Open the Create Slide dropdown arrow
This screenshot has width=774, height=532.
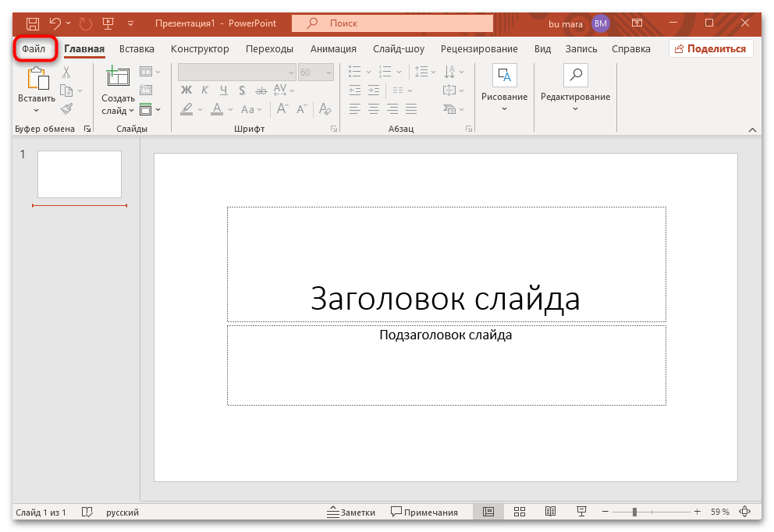131,110
